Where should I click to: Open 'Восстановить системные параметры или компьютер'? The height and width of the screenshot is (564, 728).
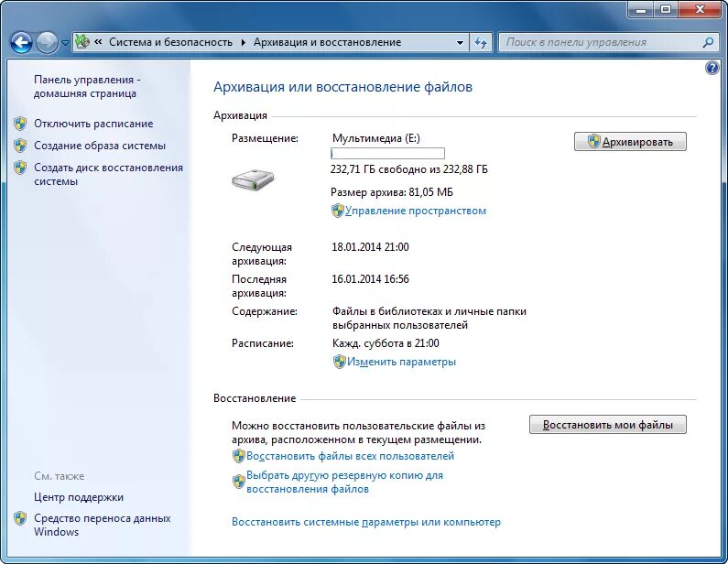click(366, 522)
